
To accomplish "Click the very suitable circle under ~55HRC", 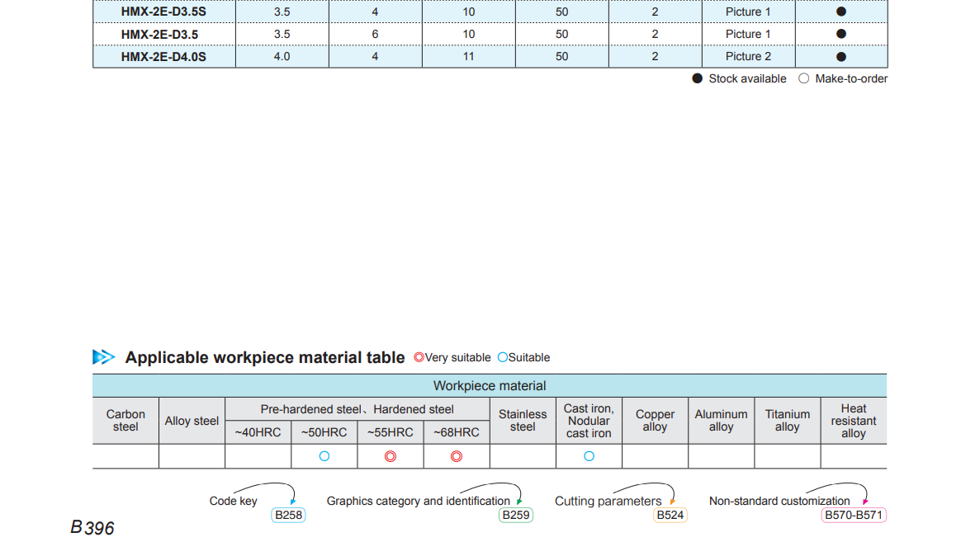I will (x=391, y=456).
